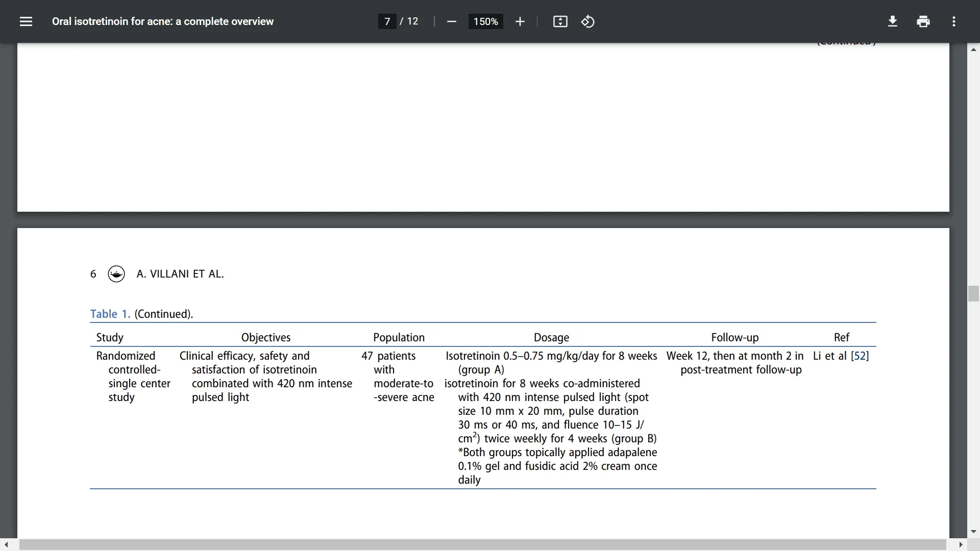Click the 'Population' column header
This screenshot has width=980, height=551.
pyautogui.click(x=399, y=338)
